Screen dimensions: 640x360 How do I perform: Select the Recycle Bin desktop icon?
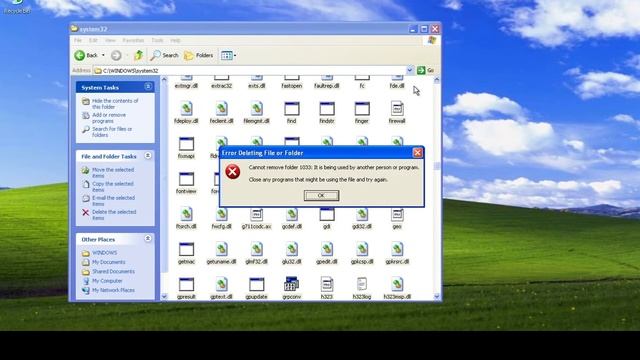coord(17,7)
